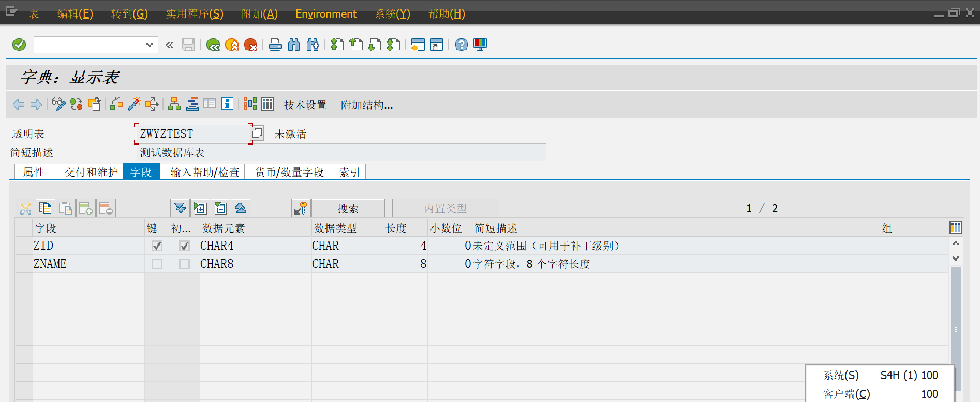Open the ZNAME field link

(x=50, y=264)
